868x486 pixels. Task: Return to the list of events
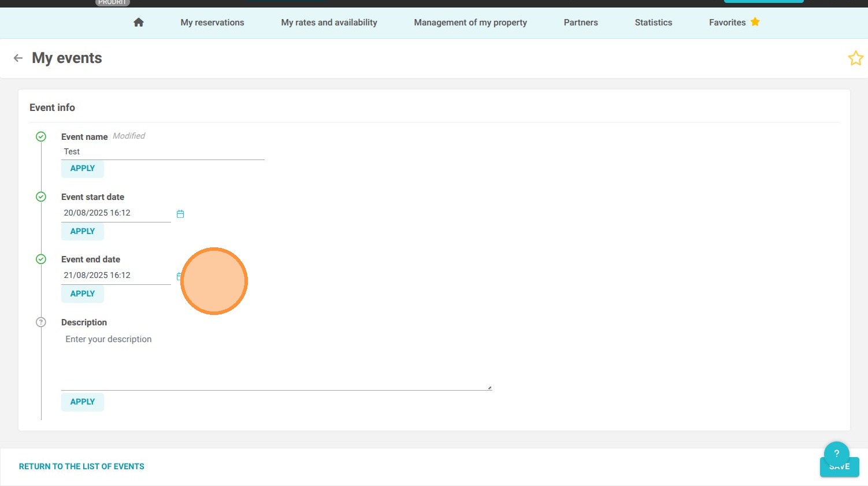pos(81,466)
